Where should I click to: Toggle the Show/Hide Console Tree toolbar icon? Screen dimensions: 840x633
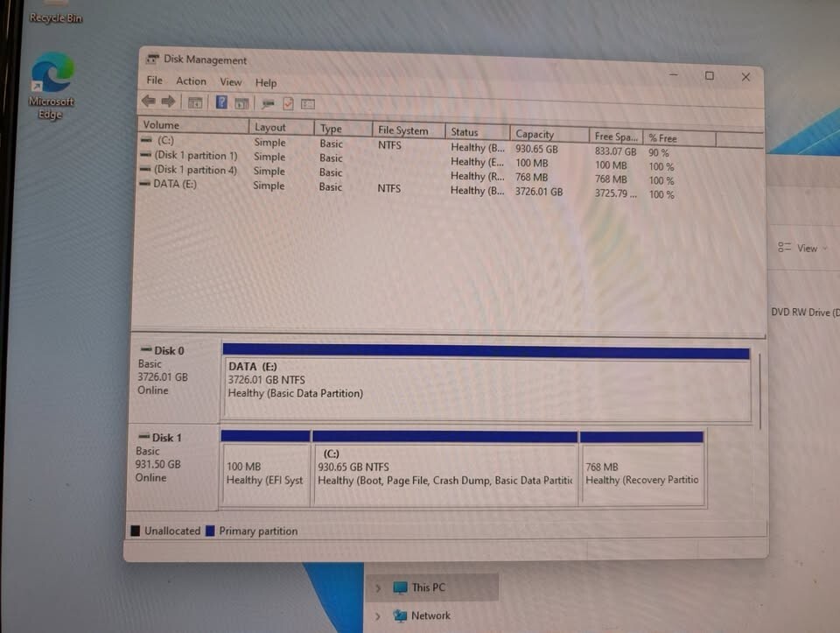point(195,102)
